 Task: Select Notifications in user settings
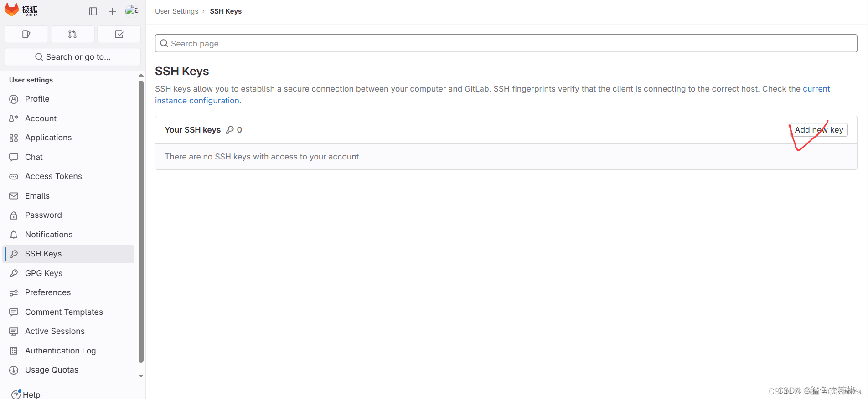point(48,234)
